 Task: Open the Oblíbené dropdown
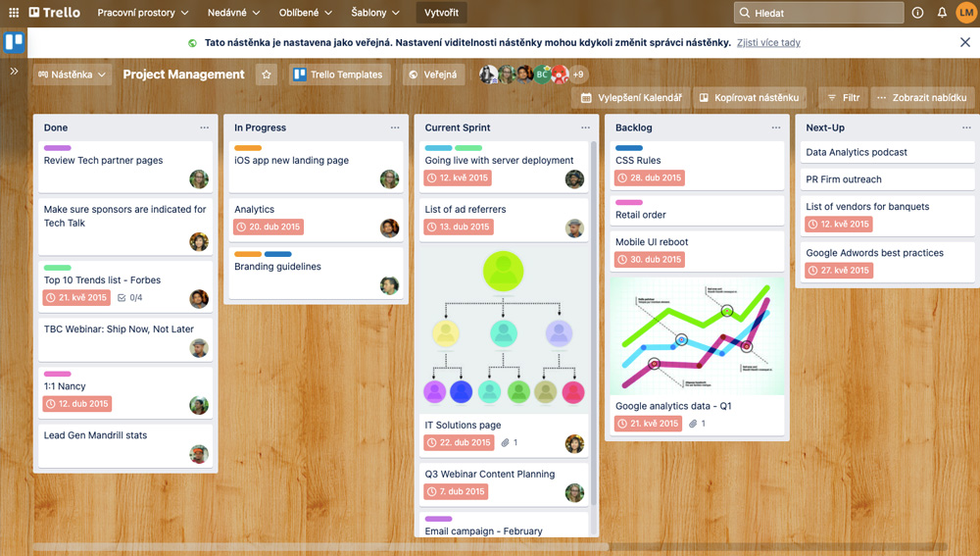click(305, 13)
